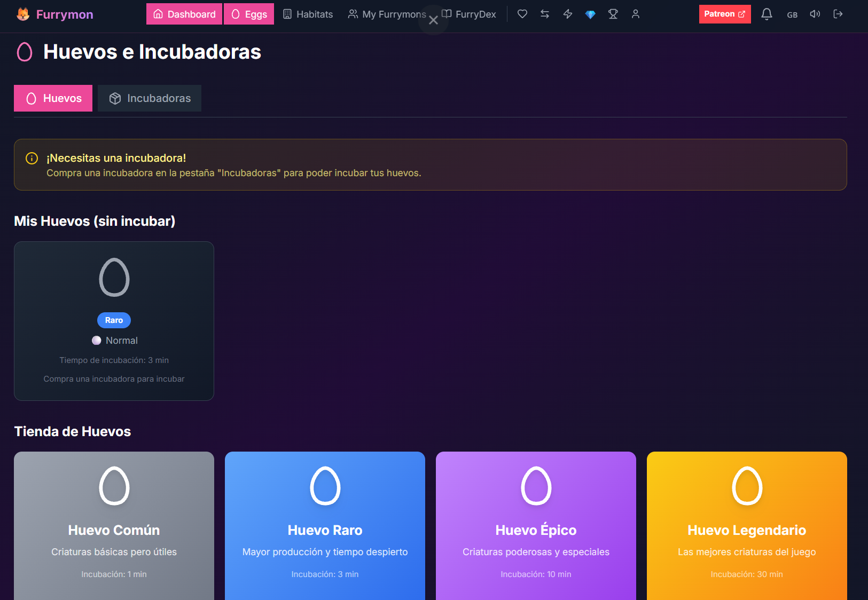Open the Eggs section in navigation
This screenshot has width=868, height=600.
249,14
